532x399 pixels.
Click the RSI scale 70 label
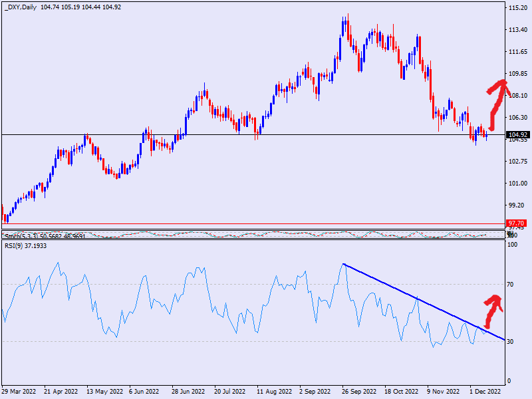tap(510, 285)
